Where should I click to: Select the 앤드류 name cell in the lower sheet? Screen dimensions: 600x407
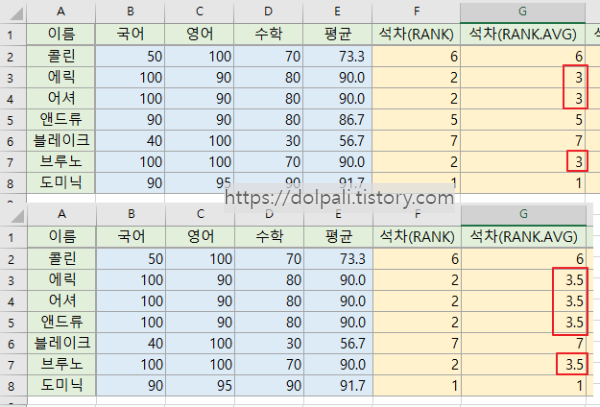coord(62,322)
